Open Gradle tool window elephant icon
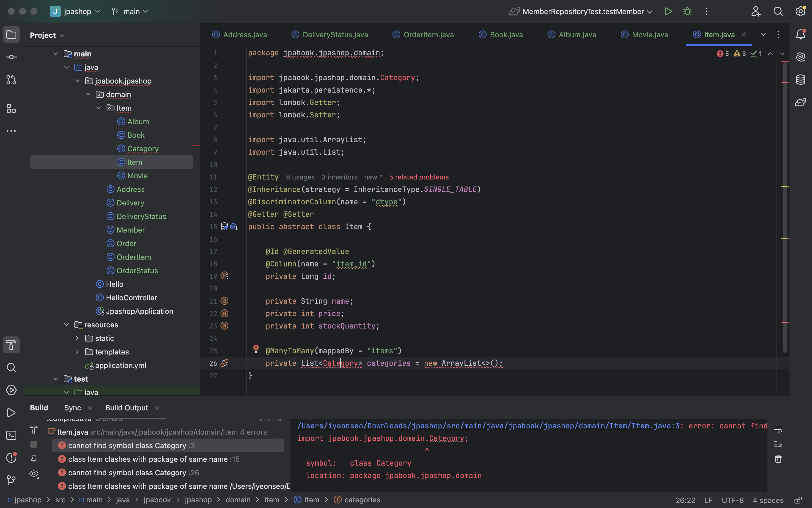This screenshot has height=508, width=812. click(801, 102)
